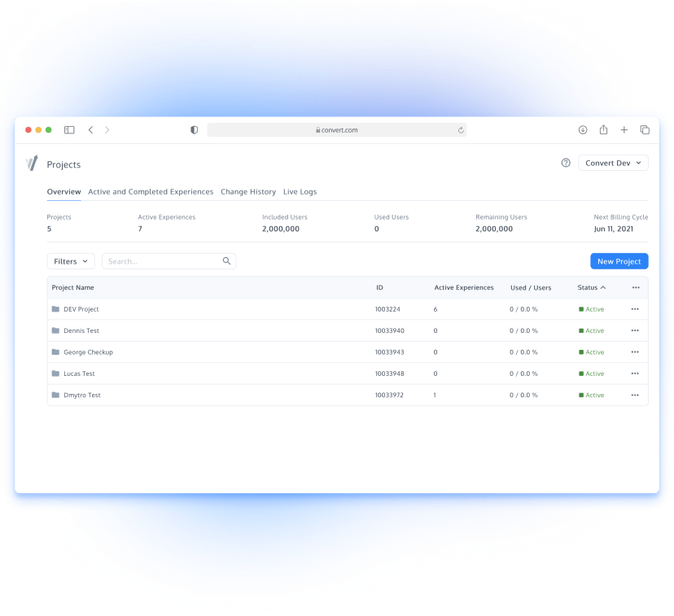Click the folder icon beside Dennis Test
The image size is (674, 616).
[56, 330]
